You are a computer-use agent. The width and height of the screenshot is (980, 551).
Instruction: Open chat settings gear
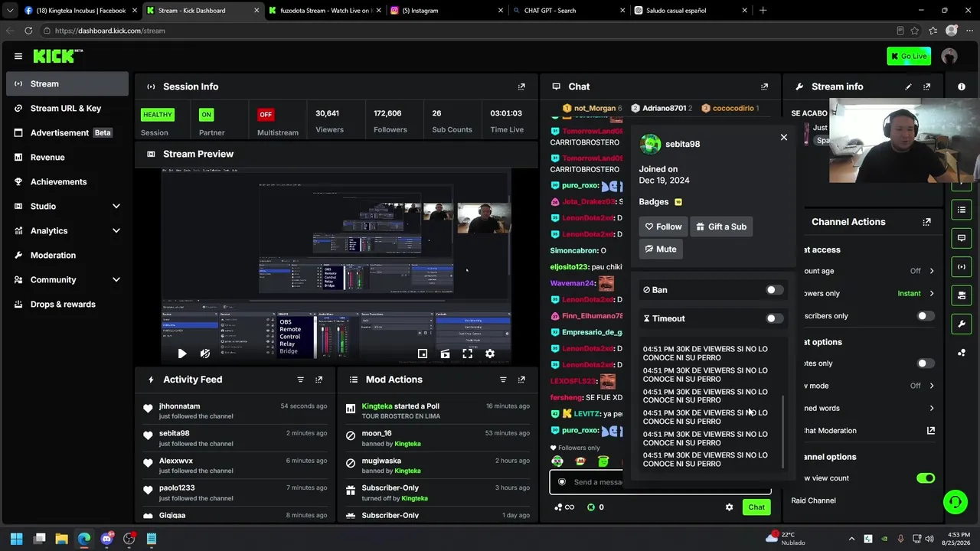729,507
